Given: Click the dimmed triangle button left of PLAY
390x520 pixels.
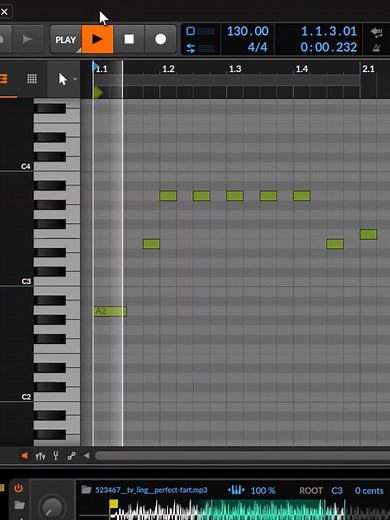Looking at the screenshot, I should 27,39.
